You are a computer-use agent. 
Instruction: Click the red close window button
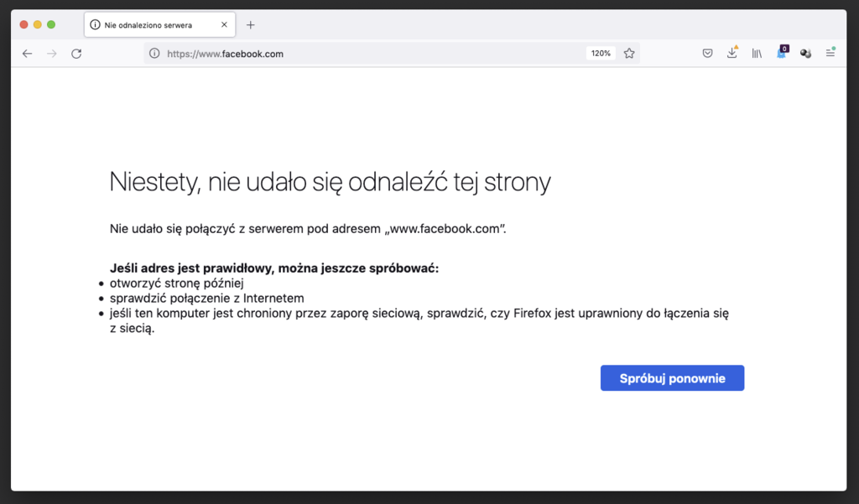[x=23, y=25]
